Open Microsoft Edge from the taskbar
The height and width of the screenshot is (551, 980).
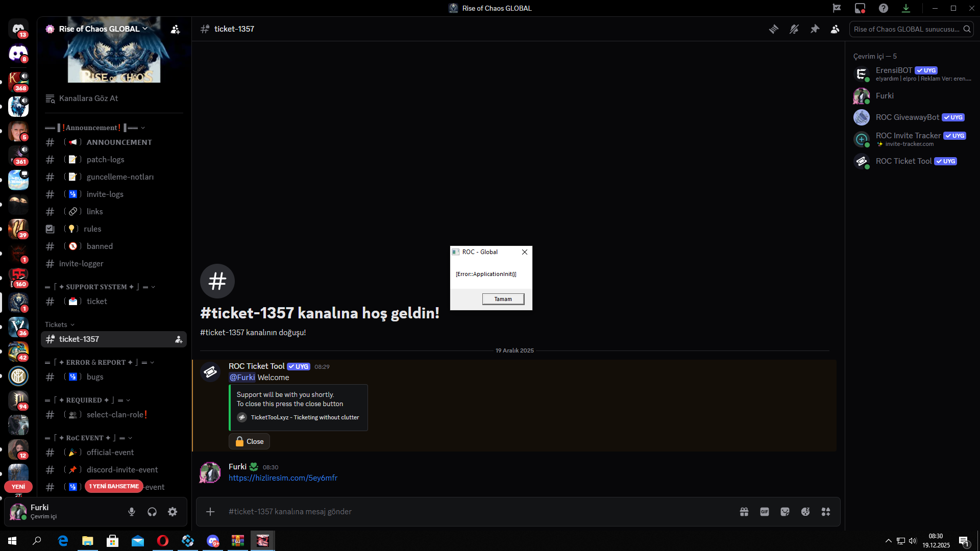[63, 541]
